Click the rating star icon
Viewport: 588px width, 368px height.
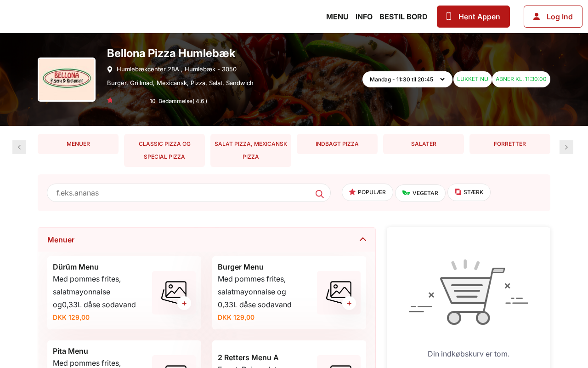110,100
